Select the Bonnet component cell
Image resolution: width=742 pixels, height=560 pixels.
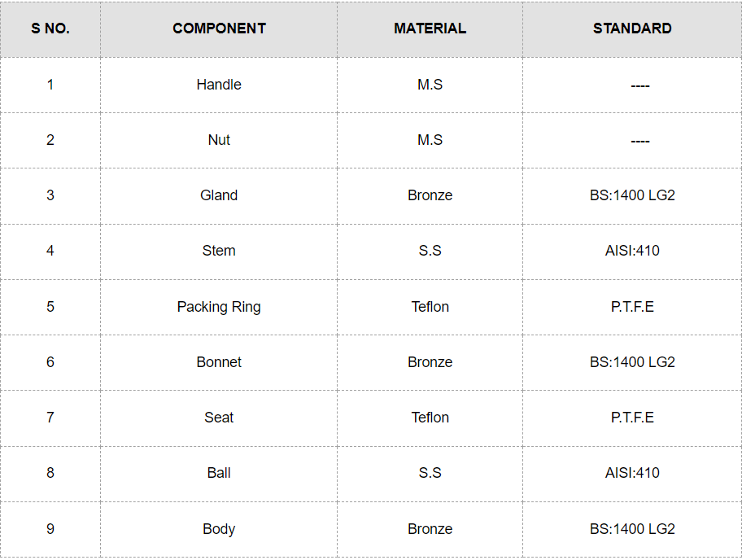coord(219,362)
